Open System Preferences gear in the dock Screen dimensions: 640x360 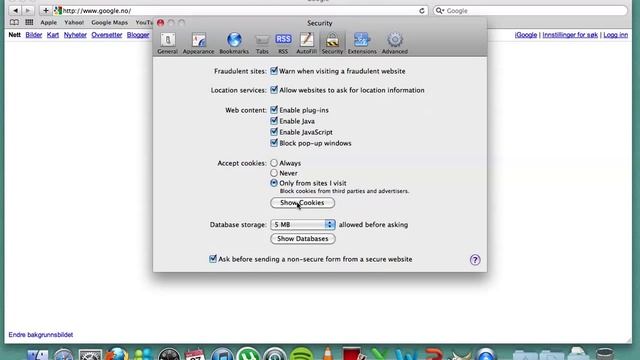(x=90, y=354)
